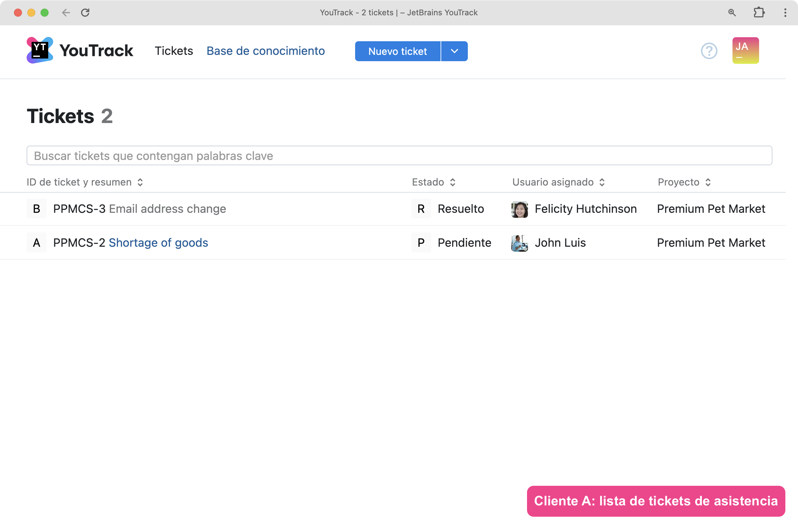The width and height of the screenshot is (798, 532).
Task: Sort by Usuario asignado column
Action: click(x=558, y=182)
